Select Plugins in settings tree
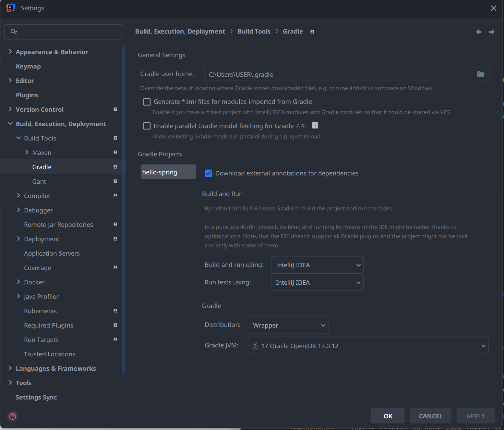This screenshot has width=504, height=430. [27, 95]
